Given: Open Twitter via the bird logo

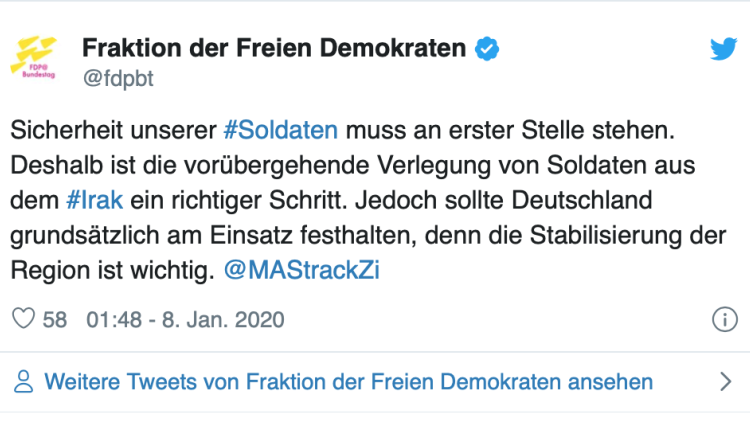Looking at the screenshot, I should [x=723, y=49].
